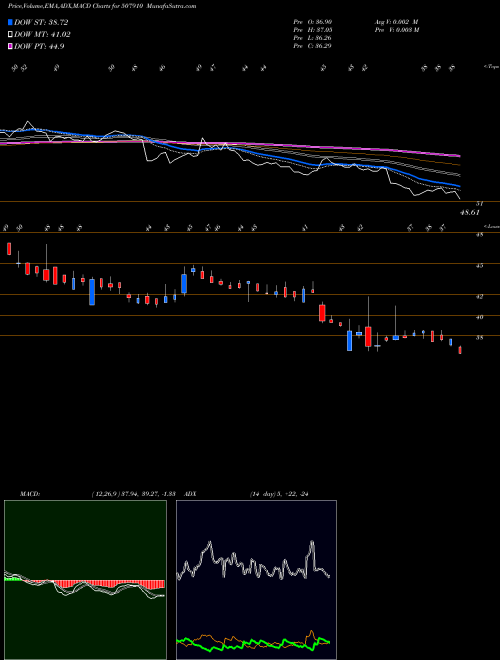The width and height of the screenshot is (500, 660).
Task: Click the 'Pre O: 36.90' open value
Action: 313,21
